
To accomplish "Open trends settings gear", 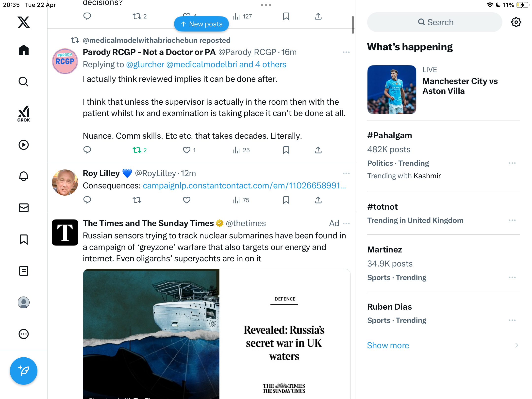I will [516, 22].
